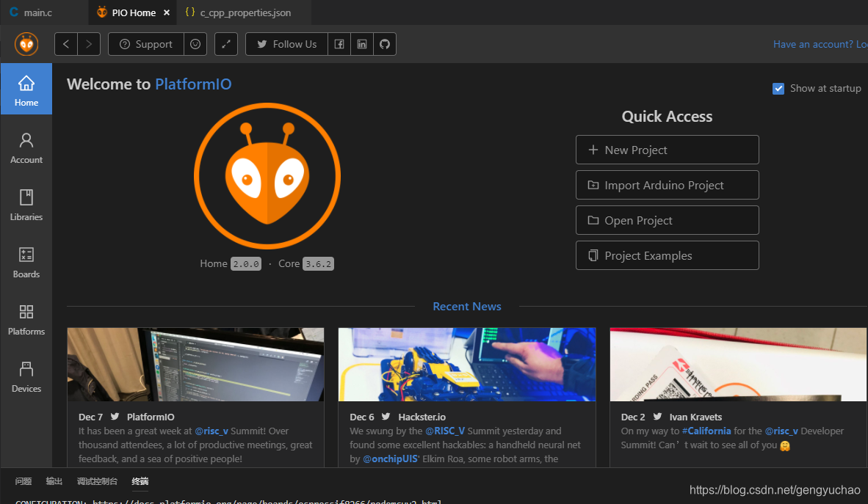This screenshot has height=504, width=868.
Task: Toggle the Show at startup checkbox
Action: coord(778,89)
